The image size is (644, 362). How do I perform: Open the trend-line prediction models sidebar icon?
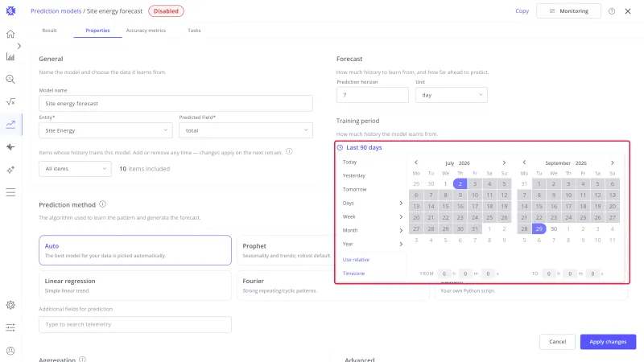coord(10,125)
